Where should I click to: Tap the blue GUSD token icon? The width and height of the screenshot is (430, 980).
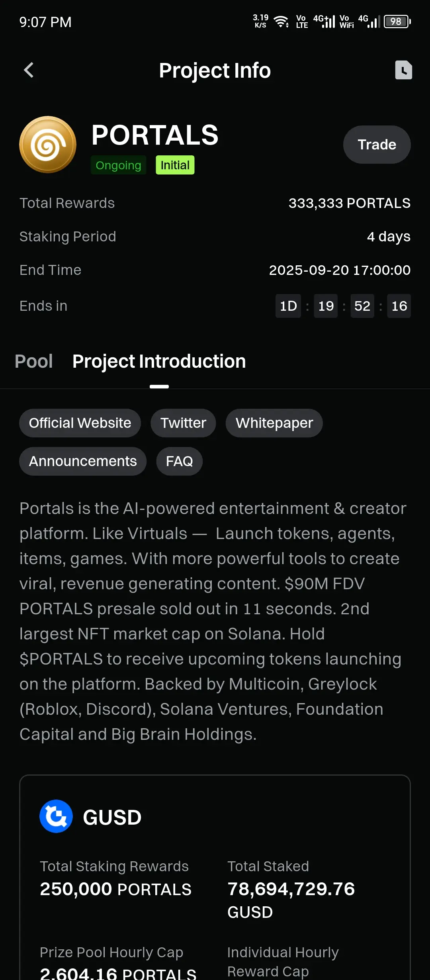click(x=56, y=816)
